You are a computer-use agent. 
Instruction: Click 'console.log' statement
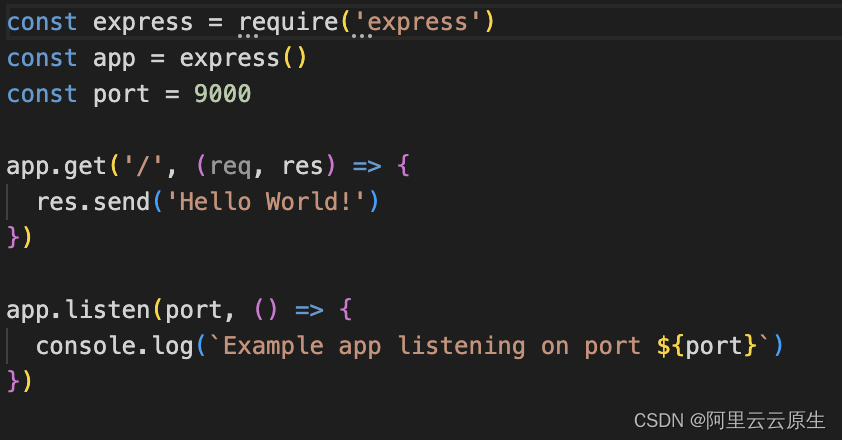tap(114, 346)
